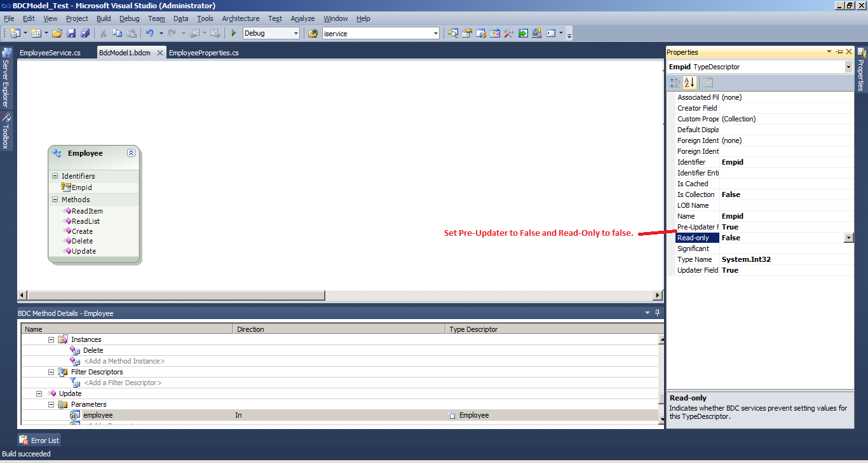Click the designer horizontal scrollbar thumb
Screen dimensions: 868x464
coord(176,296)
